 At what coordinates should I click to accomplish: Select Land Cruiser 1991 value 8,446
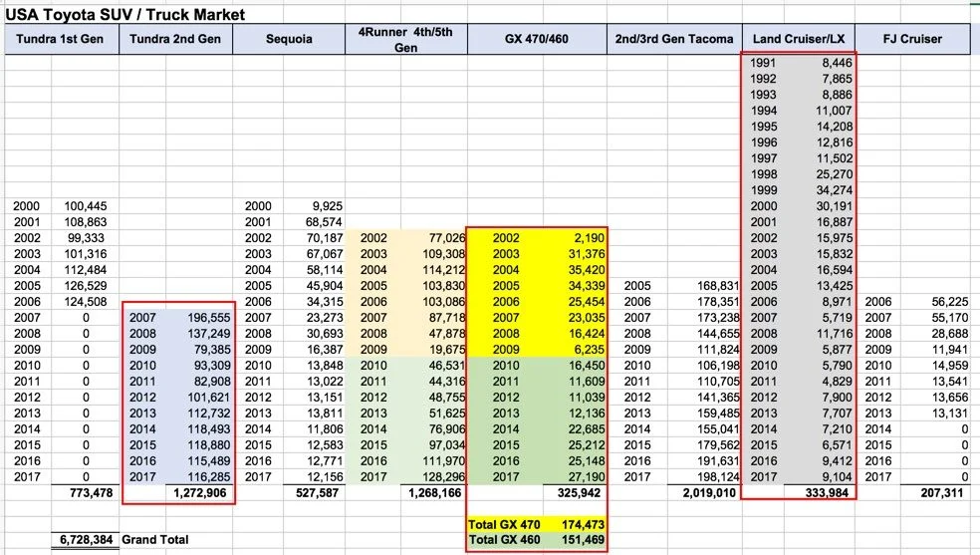tap(837, 63)
